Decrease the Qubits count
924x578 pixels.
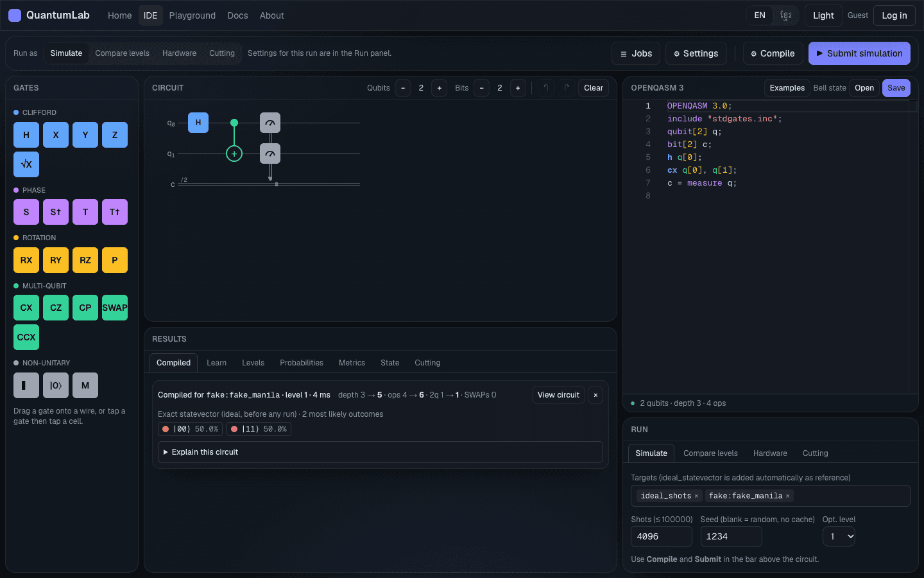tap(403, 88)
